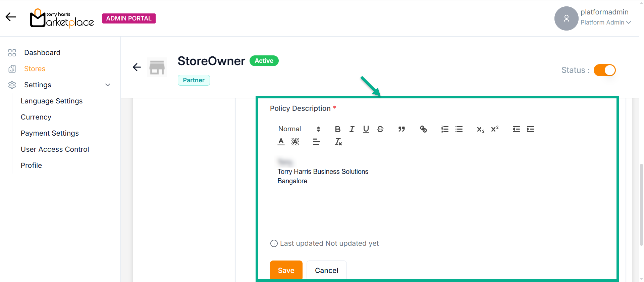Go to Stores in the sidebar
644x282 pixels.
tap(35, 69)
